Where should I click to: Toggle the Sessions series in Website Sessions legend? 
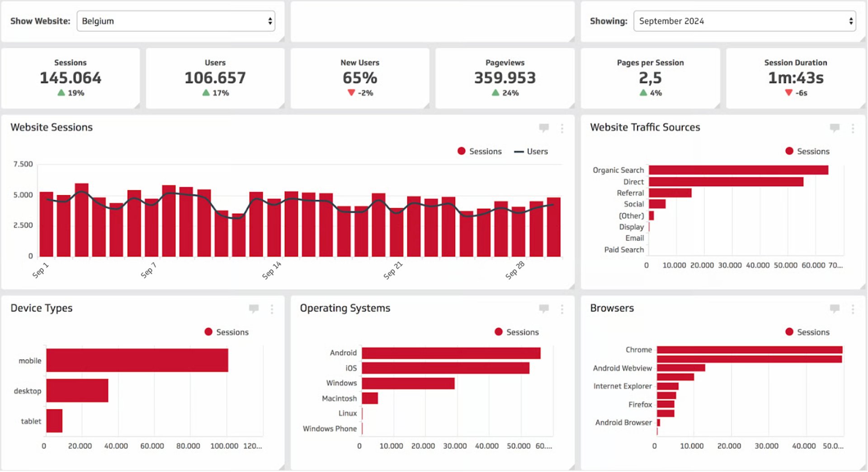[x=480, y=151]
